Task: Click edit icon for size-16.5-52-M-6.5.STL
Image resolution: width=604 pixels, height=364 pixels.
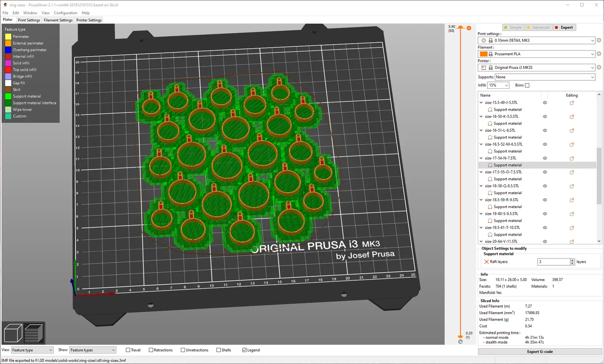Action: [x=572, y=144]
